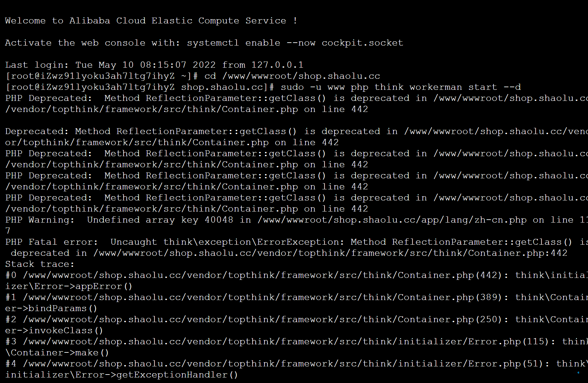The width and height of the screenshot is (588, 383).
Task: Click the cockpit.socket text in the terminal
Action: (x=362, y=43)
